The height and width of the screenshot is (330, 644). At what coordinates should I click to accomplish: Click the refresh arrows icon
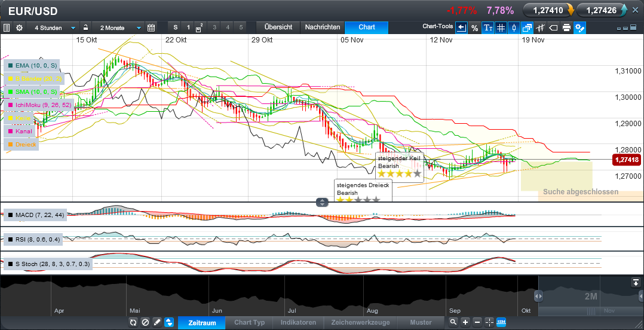click(133, 322)
